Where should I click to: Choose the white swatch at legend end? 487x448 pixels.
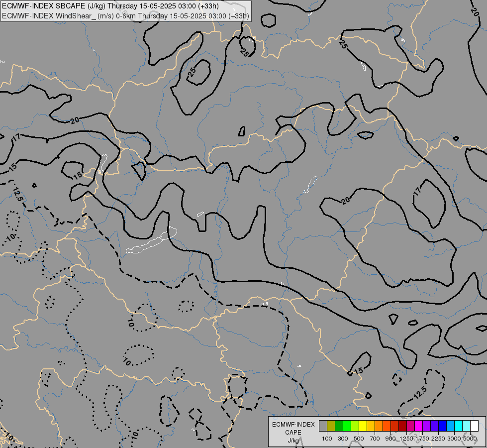tap(475, 426)
